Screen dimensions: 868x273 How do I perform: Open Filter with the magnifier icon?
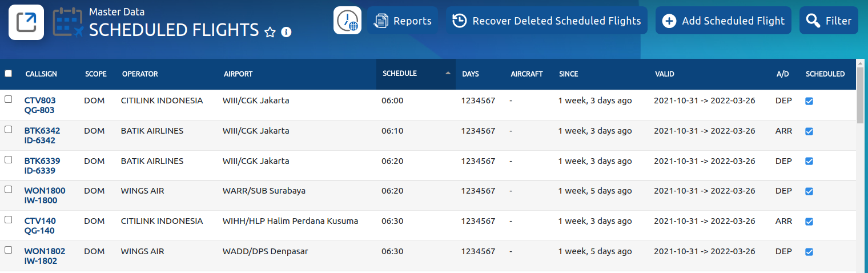[x=813, y=21]
